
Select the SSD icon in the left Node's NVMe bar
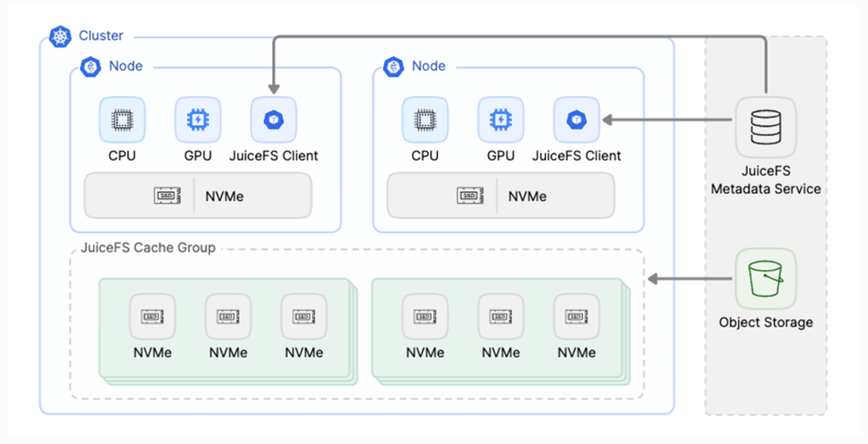coord(167,197)
